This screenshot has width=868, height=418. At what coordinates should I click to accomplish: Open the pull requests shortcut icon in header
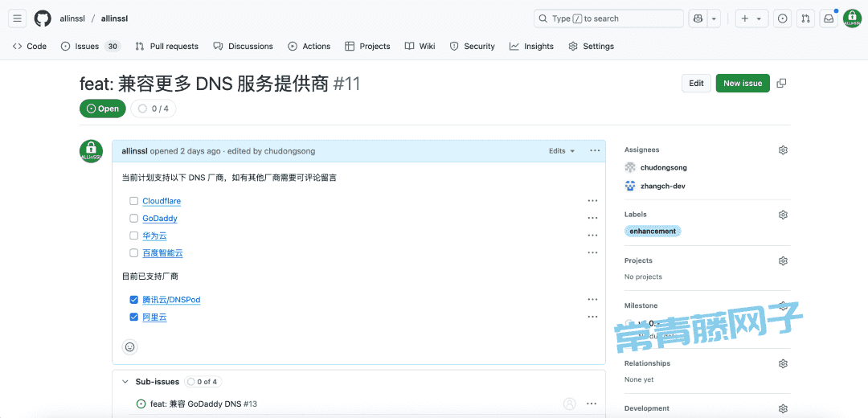pos(805,18)
